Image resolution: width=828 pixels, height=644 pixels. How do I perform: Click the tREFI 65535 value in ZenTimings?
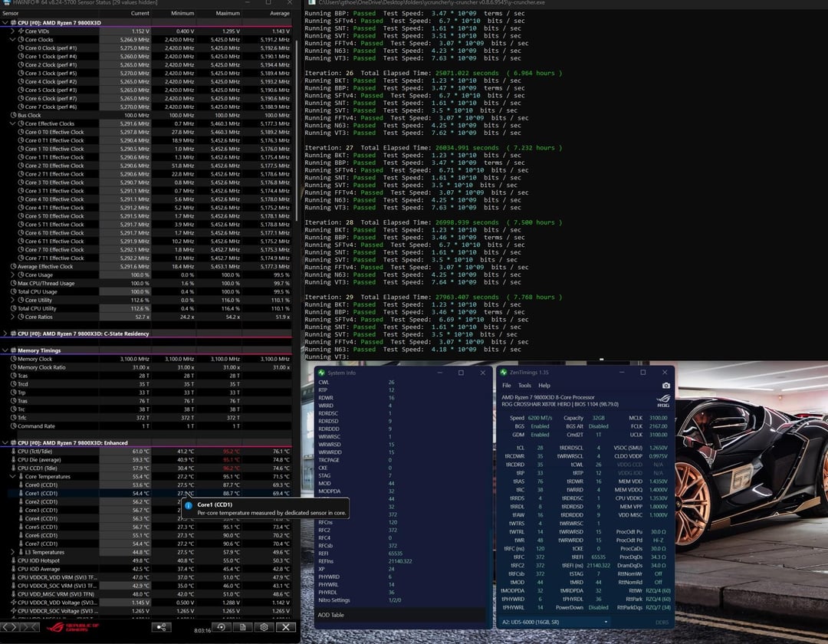pos(598,557)
